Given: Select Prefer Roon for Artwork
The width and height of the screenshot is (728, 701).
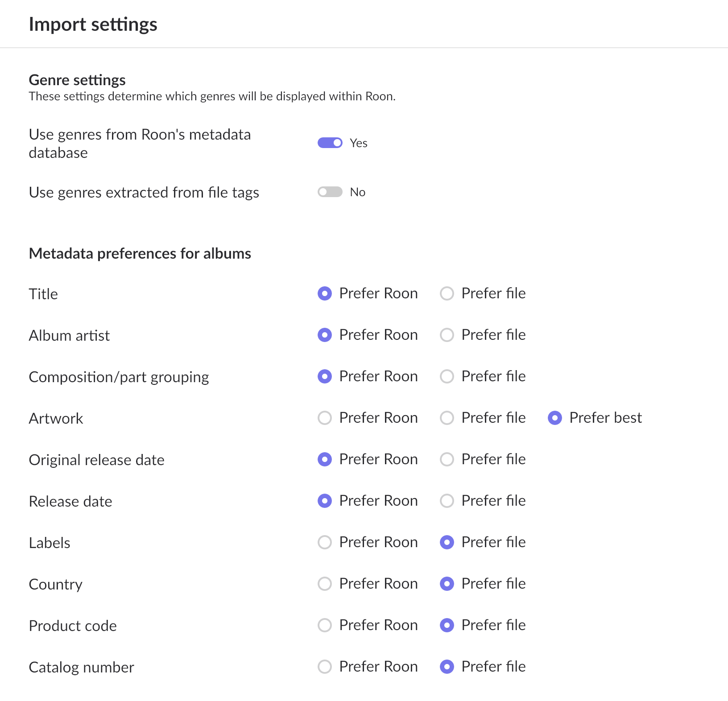Looking at the screenshot, I should [x=325, y=418].
